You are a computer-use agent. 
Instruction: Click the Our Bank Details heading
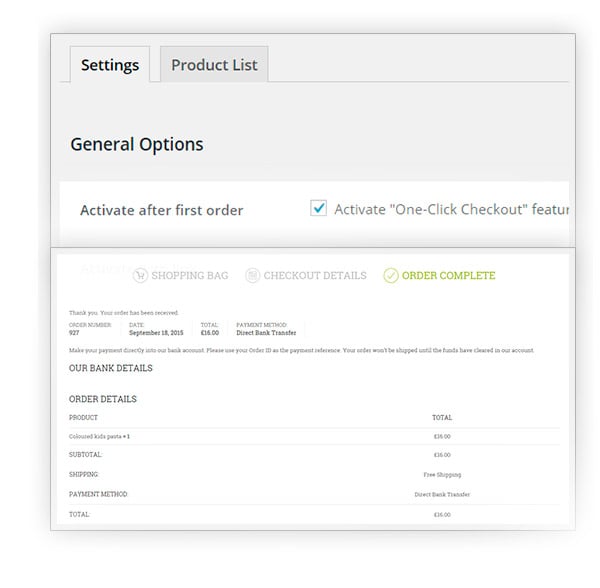click(111, 368)
